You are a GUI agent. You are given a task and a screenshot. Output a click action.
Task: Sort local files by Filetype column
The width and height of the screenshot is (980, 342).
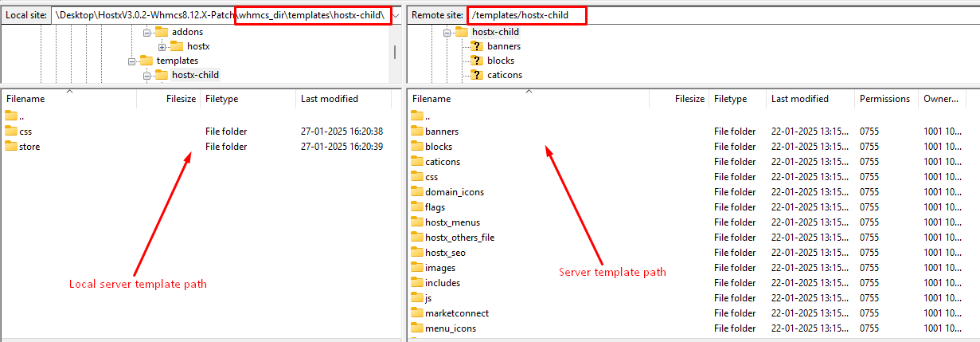tap(221, 99)
